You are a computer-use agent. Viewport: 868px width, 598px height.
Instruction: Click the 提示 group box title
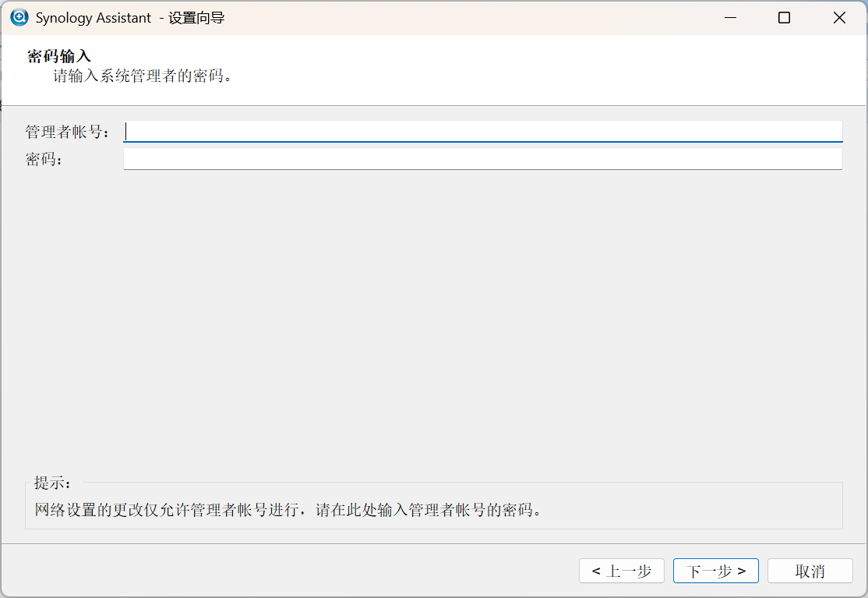pyautogui.click(x=53, y=483)
